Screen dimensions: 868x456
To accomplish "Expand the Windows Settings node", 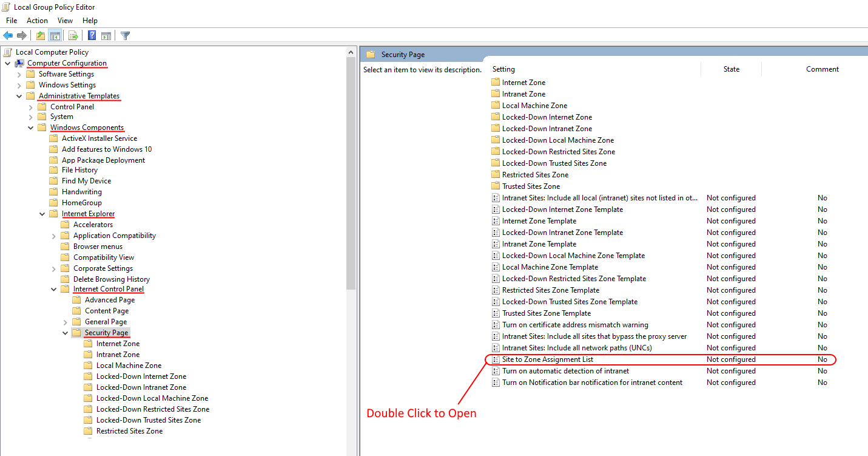I will coord(19,85).
